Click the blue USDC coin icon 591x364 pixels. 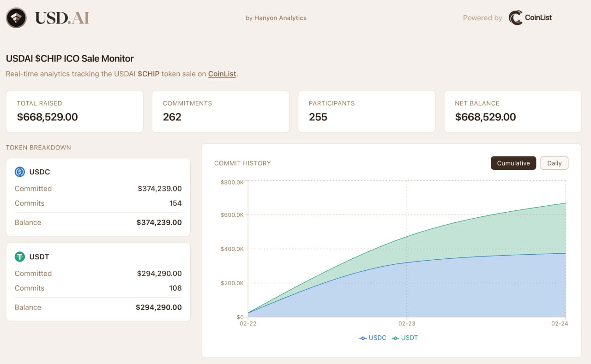pyautogui.click(x=20, y=172)
